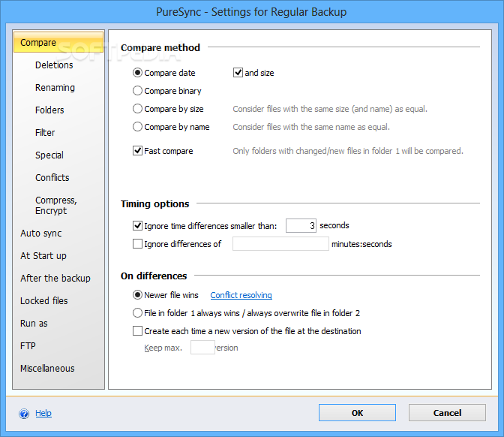Enable Create each time a new version checkbox
Screen dimensions: 504x437
click(x=137, y=331)
